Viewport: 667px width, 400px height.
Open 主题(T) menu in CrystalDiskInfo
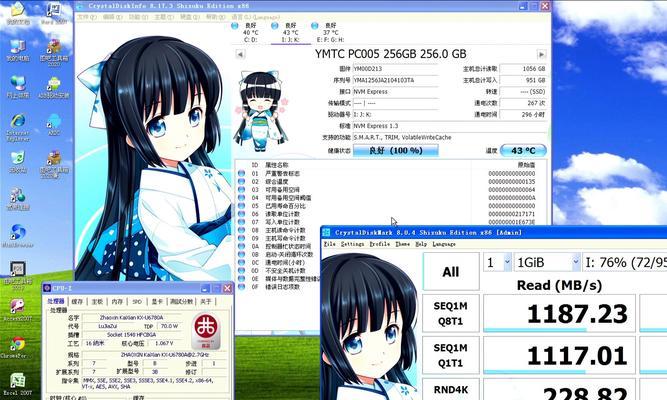(x=164, y=17)
